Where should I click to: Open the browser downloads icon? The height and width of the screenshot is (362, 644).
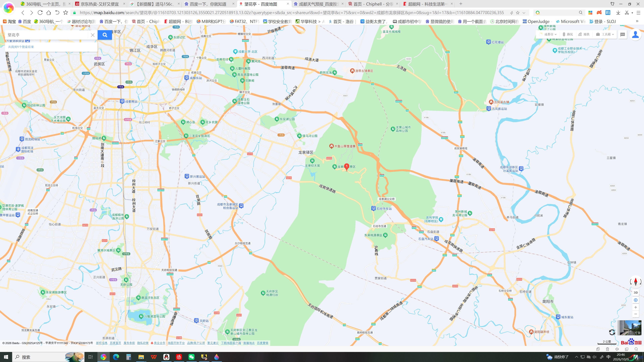618,13
